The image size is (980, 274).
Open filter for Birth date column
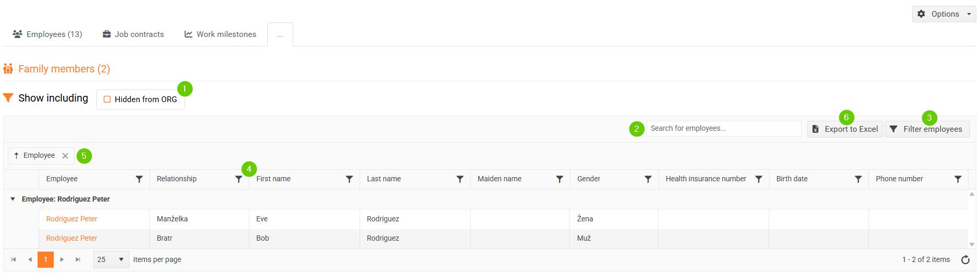coord(858,179)
